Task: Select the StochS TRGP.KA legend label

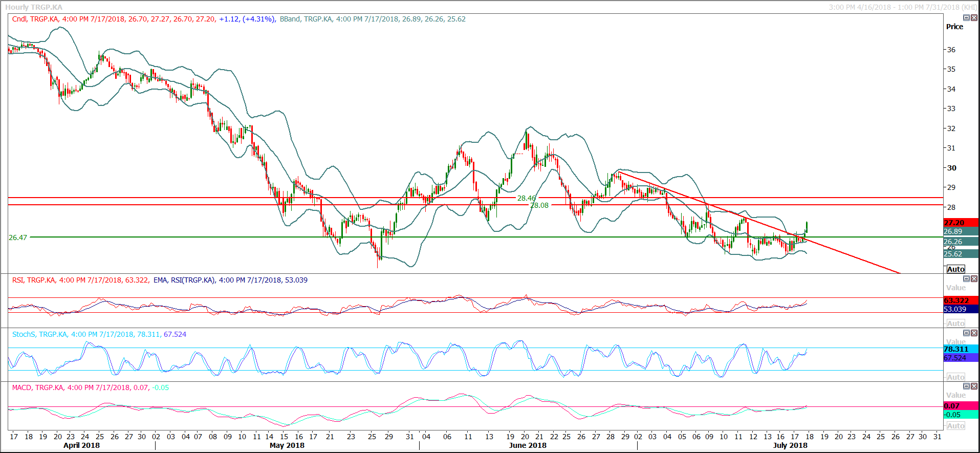Action: 99,334
